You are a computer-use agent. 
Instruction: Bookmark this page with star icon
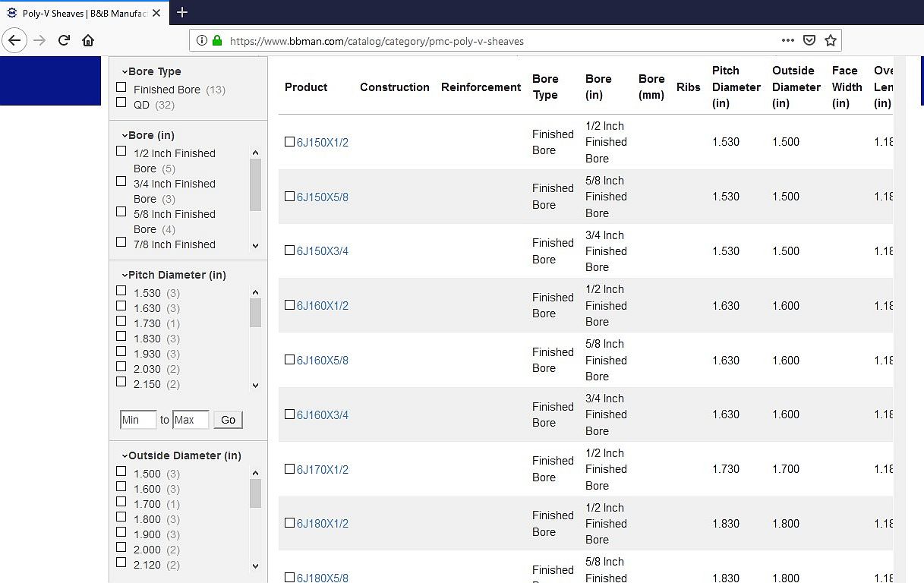coord(831,40)
